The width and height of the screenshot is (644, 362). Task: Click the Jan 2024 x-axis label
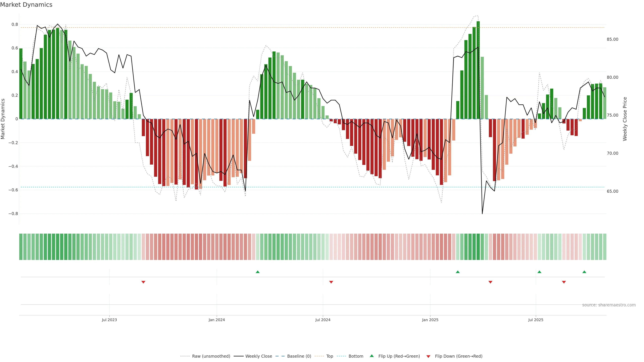(x=217, y=320)
